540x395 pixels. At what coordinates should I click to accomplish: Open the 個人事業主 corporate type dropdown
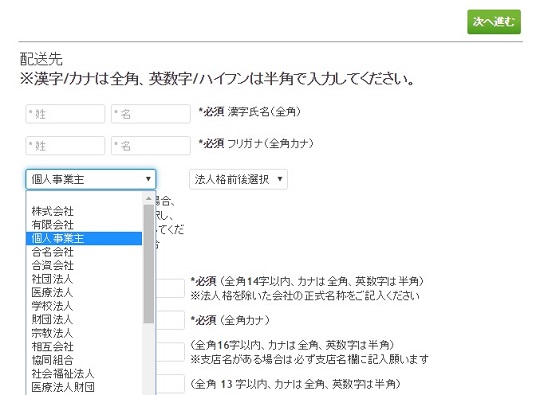(91, 179)
